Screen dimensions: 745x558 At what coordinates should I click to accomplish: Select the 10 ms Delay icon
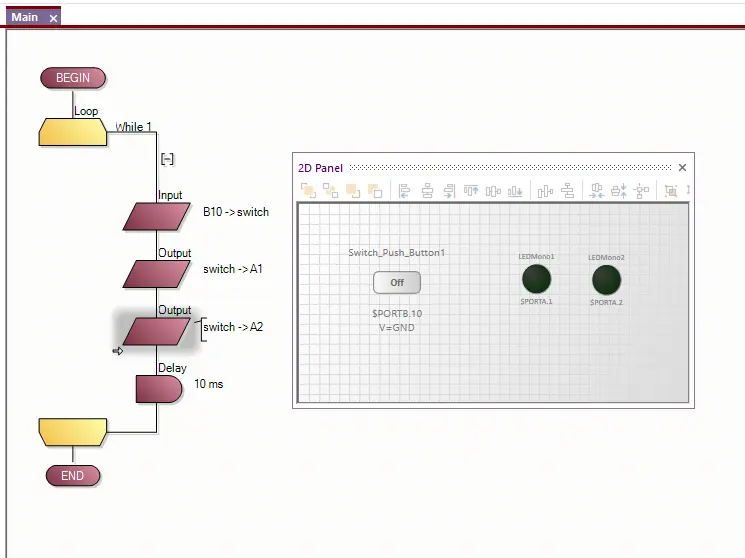point(158,388)
